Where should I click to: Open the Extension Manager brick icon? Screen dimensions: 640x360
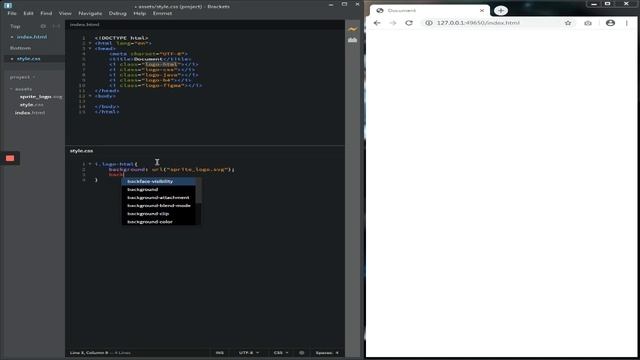[352, 40]
